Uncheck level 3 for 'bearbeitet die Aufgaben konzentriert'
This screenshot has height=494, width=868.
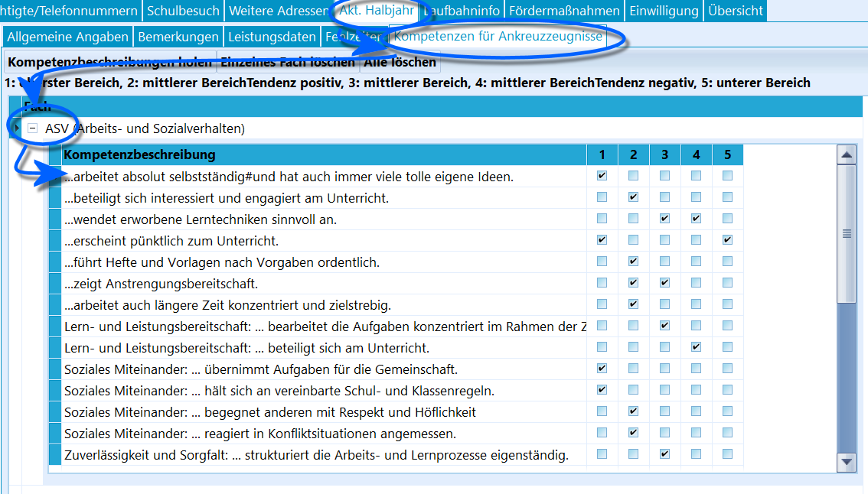click(x=665, y=325)
